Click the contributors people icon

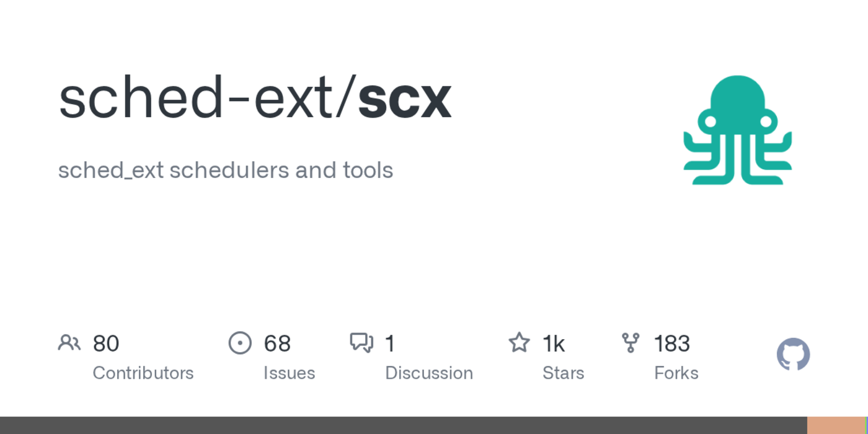tap(69, 342)
